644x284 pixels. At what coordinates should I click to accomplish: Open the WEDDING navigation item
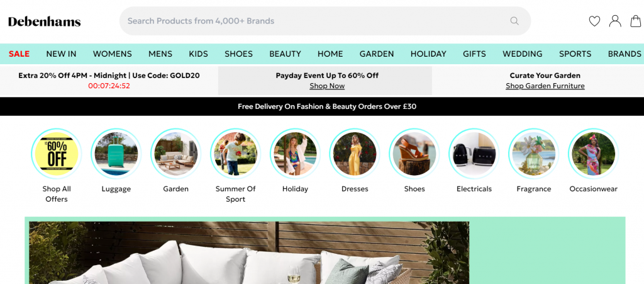click(x=523, y=54)
